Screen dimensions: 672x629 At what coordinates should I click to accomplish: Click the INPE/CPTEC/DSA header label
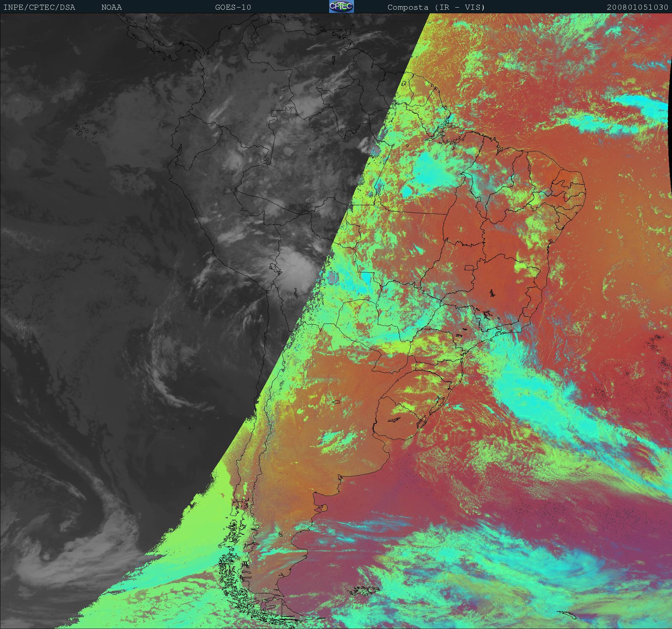point(39,7)
